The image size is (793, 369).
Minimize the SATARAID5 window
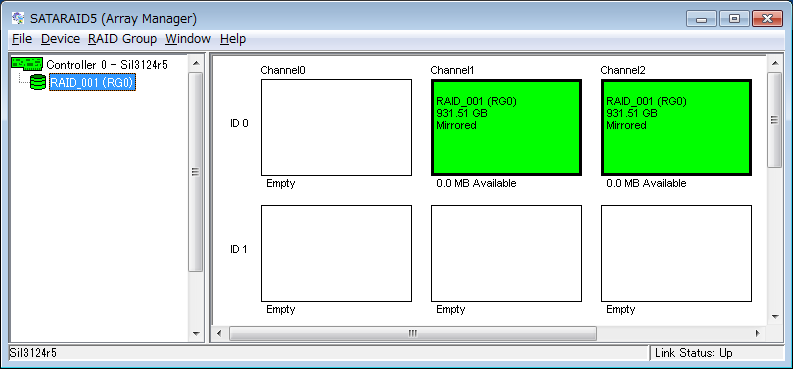pyautogui.click(x=701, y=19)
